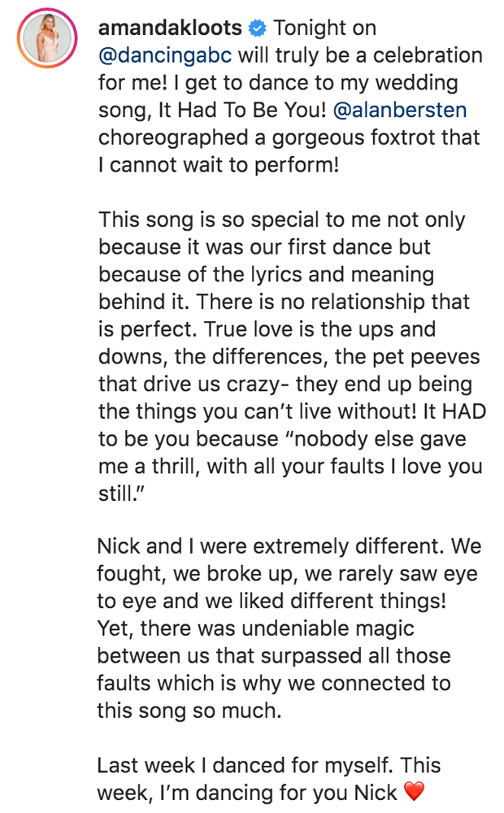The image size is (504, 813).
Task: Click the amandakloots username
Action: coord(170,28)
